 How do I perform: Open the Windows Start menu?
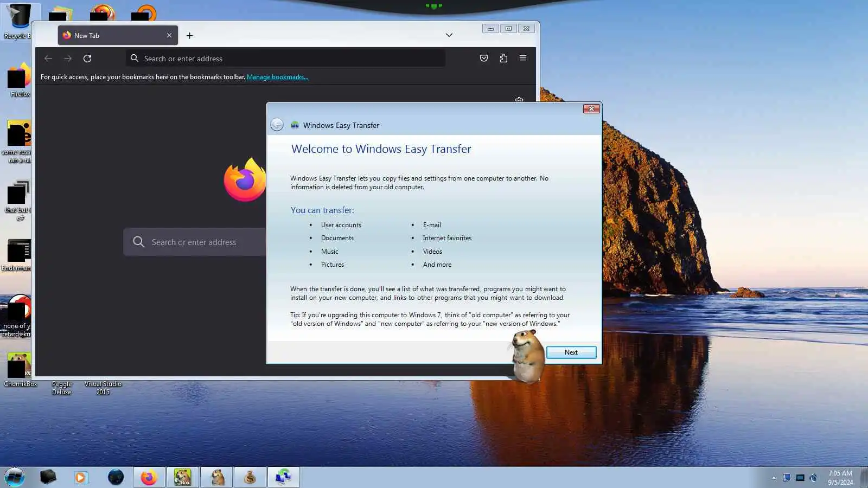[15, 477]
